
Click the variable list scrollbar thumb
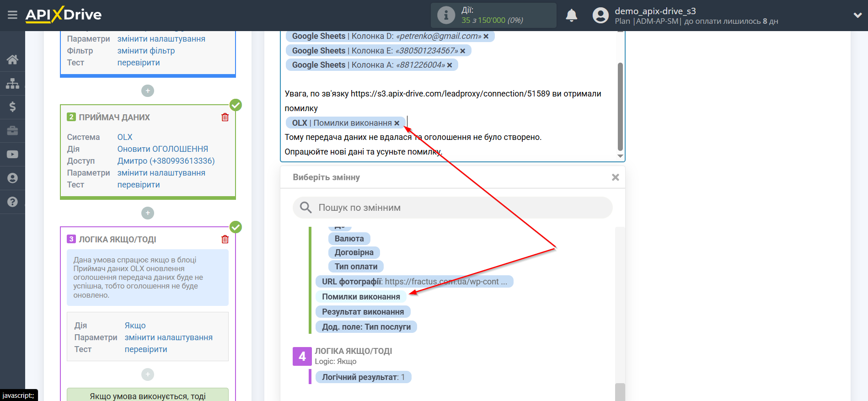(x=620, y=392)
